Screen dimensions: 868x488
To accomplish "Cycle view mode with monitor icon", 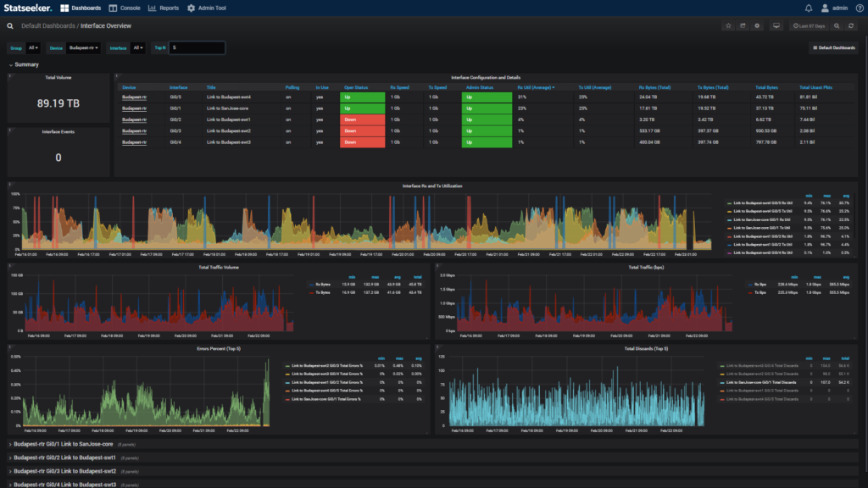I will coord(776,26).
